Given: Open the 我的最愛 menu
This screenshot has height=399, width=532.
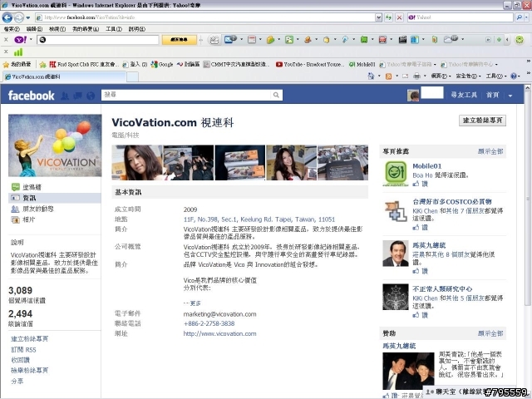Looking at the screenshot, I should coord(86,29).
